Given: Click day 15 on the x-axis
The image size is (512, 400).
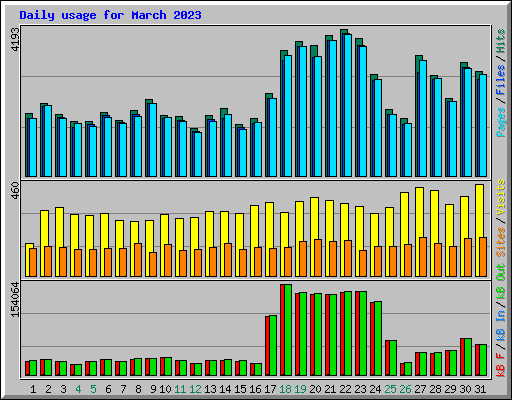Looking at the screenshot, I should click(240, 389).
